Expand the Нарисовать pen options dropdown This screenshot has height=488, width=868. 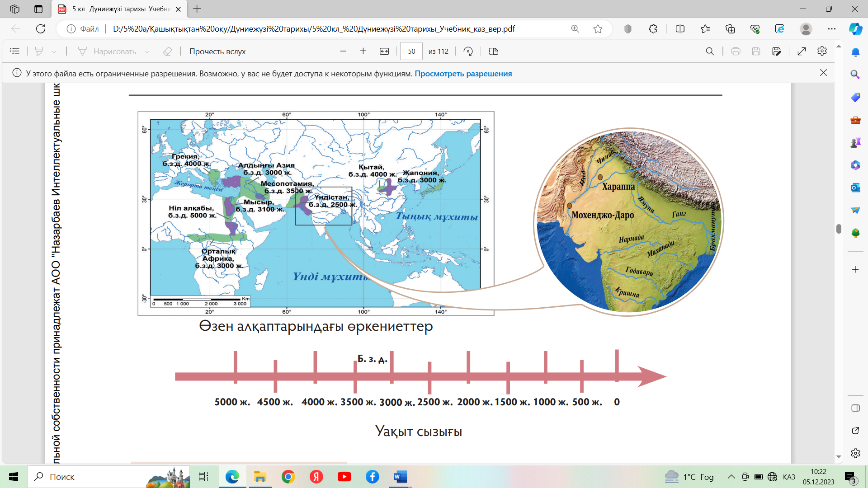point(147,52)
